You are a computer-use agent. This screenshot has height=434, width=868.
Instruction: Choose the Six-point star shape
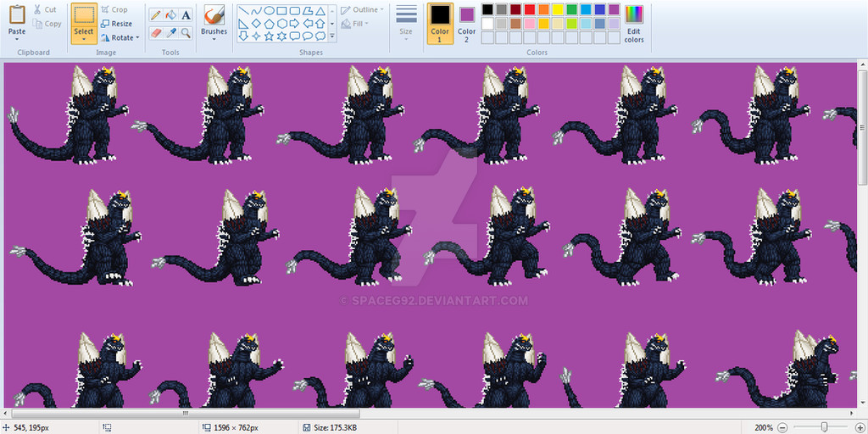[281, 36]
